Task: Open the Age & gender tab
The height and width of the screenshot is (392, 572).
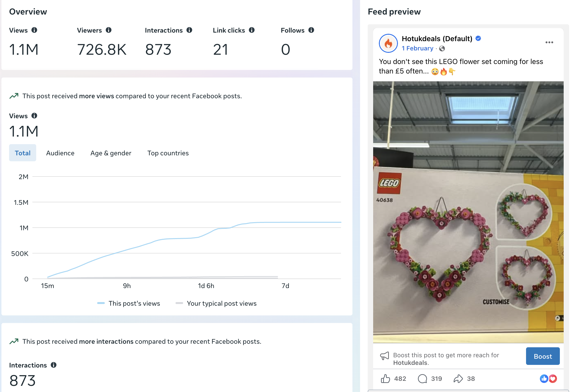Action: (111, 153)
